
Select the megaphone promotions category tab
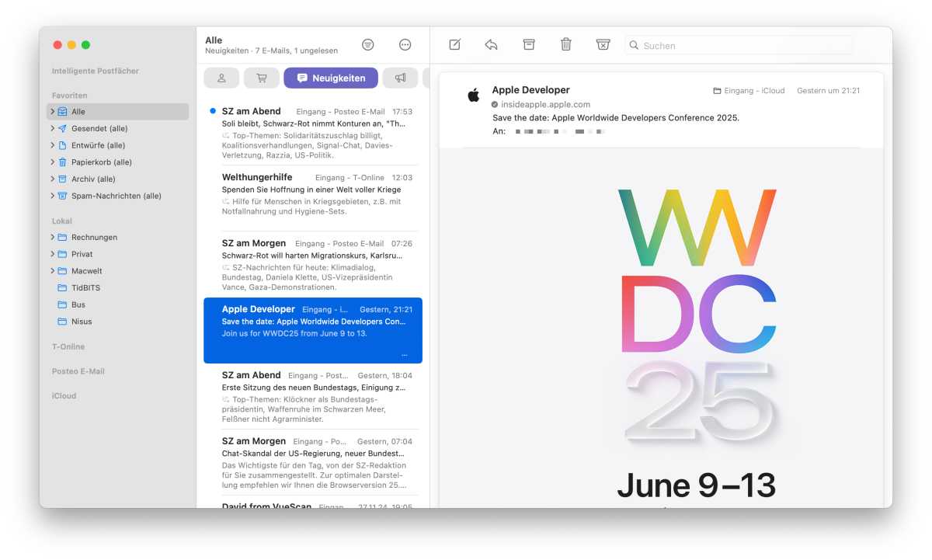400,78
